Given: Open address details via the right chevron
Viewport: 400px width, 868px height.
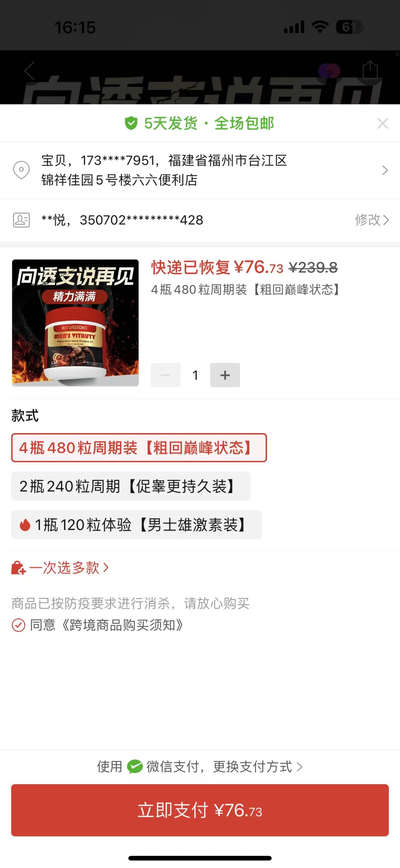Looking at the screenshot, I should coord(385,170).
